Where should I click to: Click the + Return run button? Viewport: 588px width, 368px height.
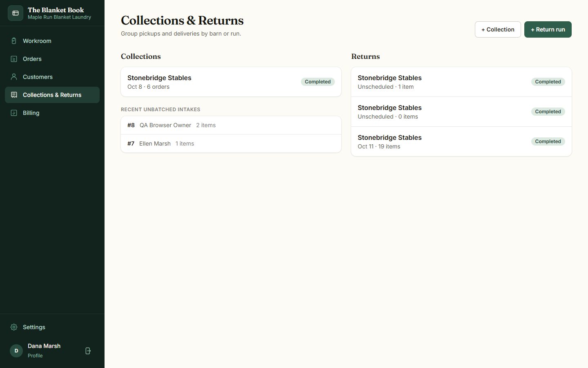point(548,29)
